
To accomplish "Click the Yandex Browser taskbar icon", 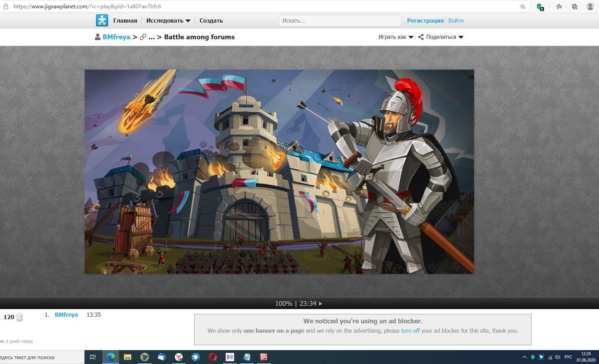I will [179, 357].
